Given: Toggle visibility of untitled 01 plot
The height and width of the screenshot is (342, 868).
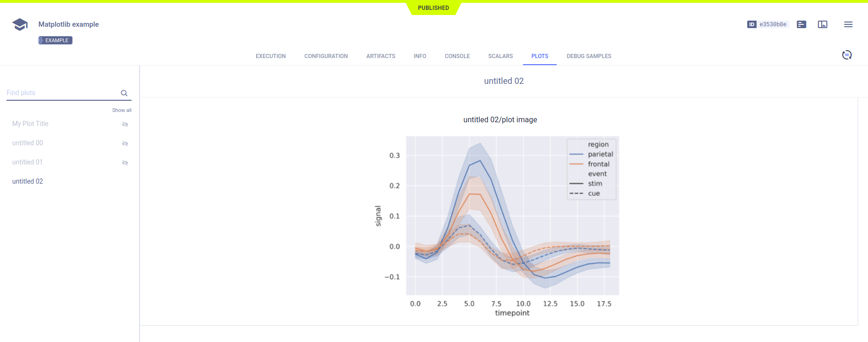Looking at the screenshot, I should 125,163.
